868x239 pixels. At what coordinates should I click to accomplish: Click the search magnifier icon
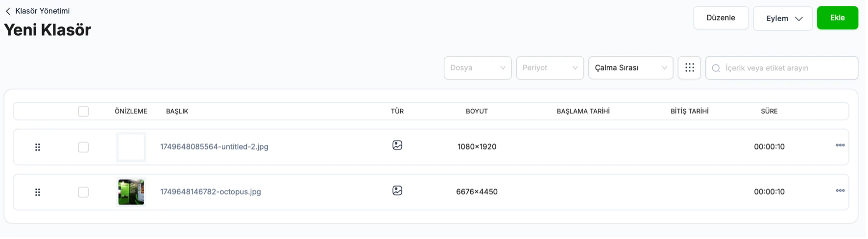716,68
